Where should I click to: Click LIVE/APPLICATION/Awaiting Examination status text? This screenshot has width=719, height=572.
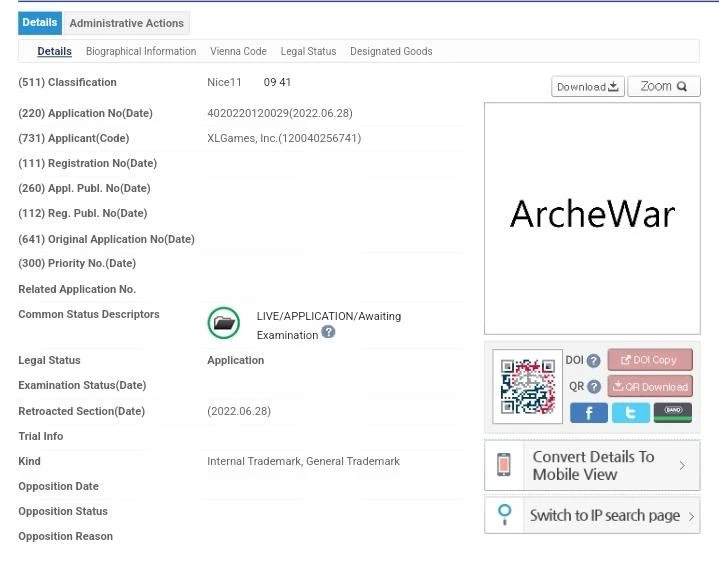[x=329, y=326]
